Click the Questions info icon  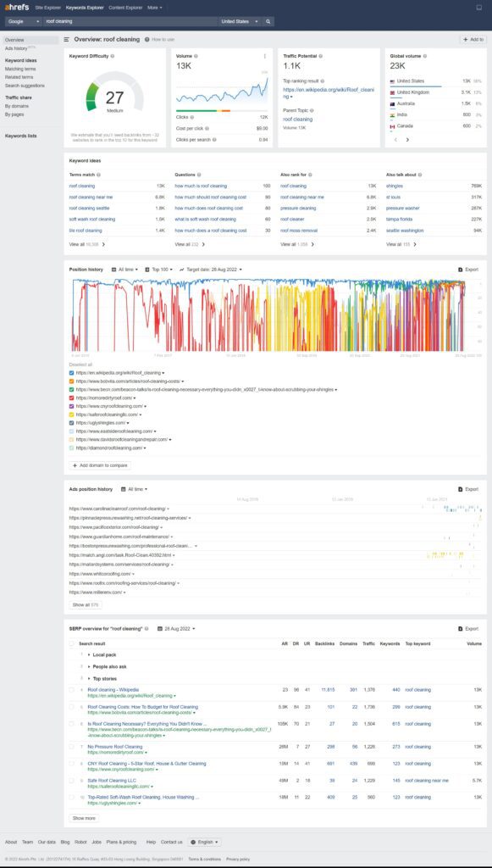199,175
